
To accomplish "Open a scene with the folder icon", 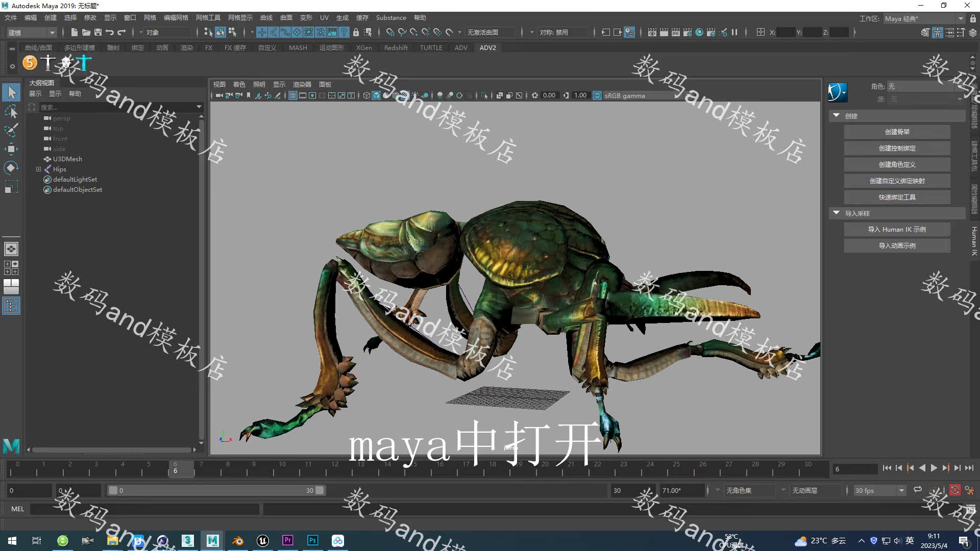I will point(86,32).
